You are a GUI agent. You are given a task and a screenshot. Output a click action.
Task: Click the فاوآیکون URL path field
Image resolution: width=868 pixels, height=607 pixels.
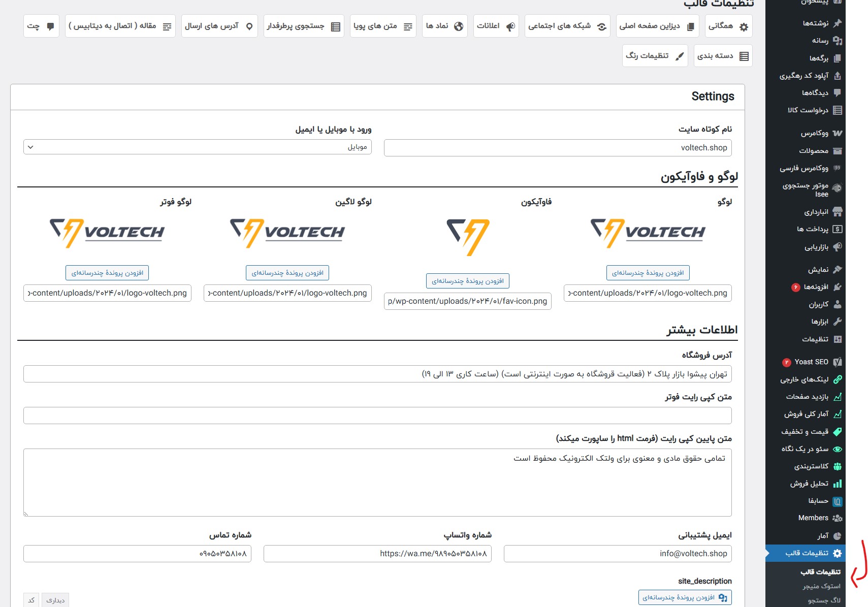tap(467, 301)
